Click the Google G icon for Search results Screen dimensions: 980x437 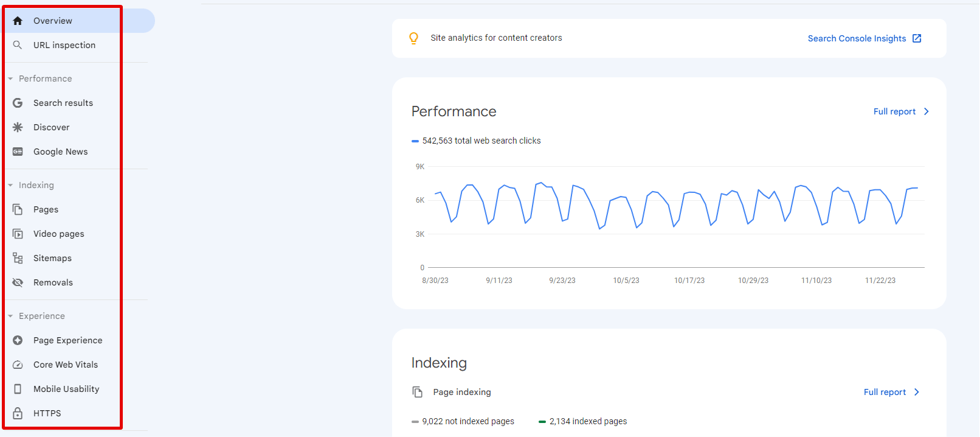pos(18,103)
